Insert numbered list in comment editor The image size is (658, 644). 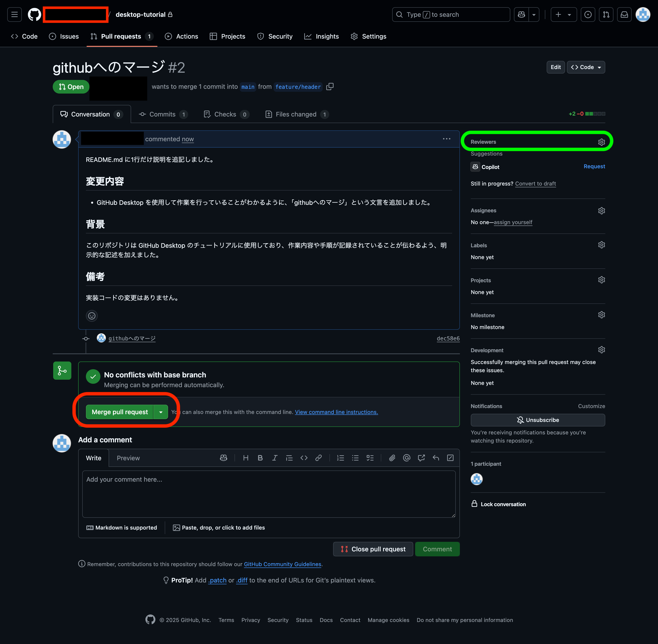[341, 458]
